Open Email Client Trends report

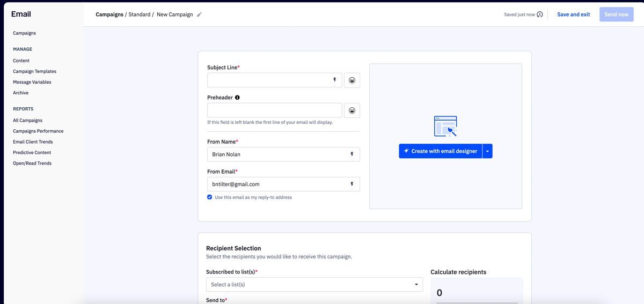click(33, 142)
